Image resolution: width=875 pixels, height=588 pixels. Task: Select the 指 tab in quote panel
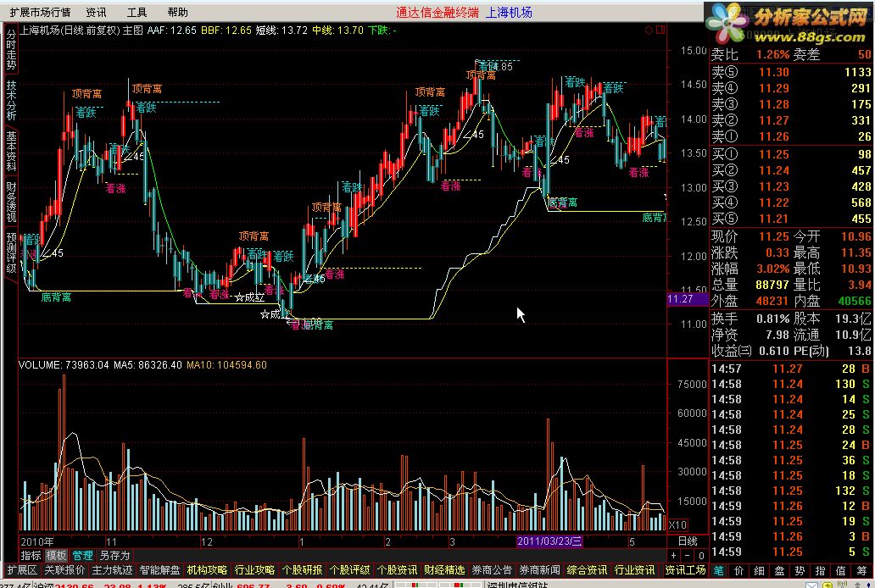pyautogui.click(x=821, y=570)
